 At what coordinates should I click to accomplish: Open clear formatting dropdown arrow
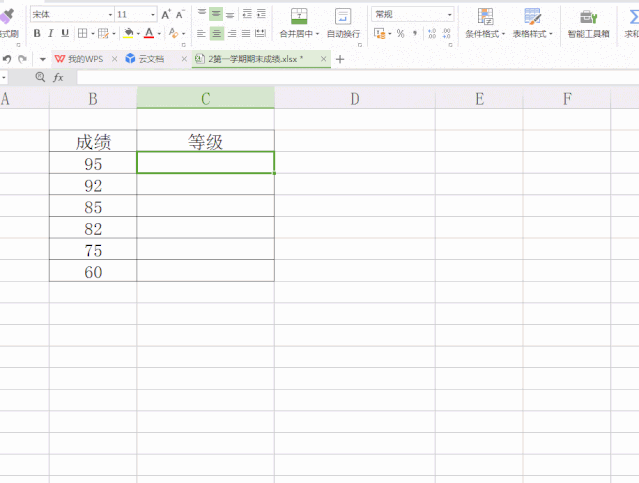coord(183,33)
